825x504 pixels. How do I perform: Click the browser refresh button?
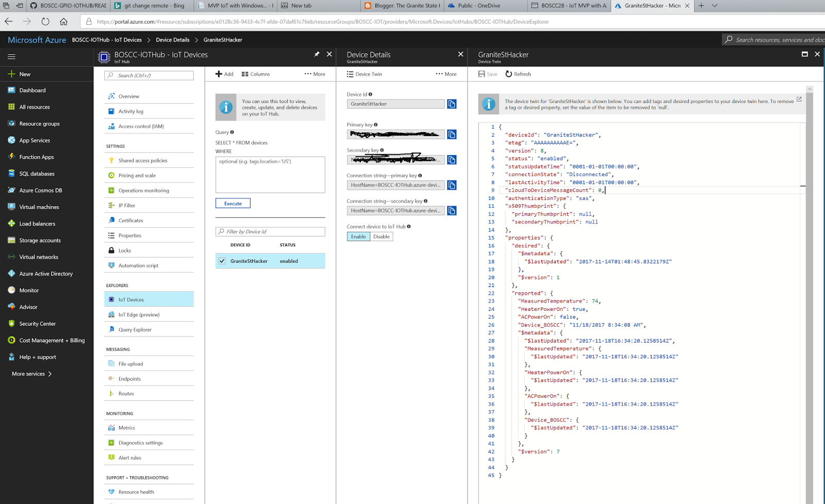click(45, 22)
